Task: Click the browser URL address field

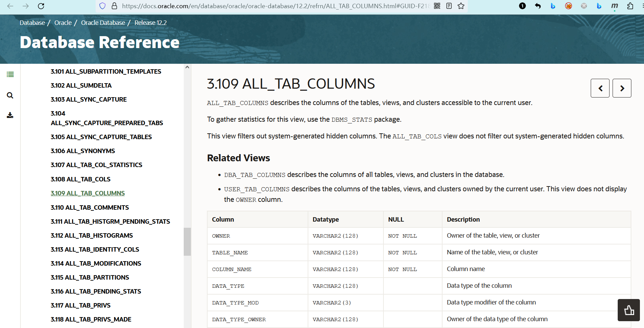Action: pyautogui.click(x=273, y=6)
